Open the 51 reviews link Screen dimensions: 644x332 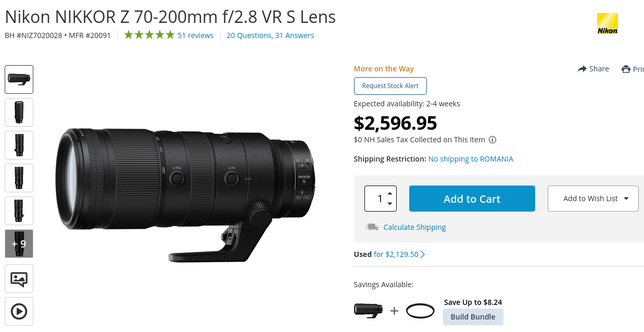click(195, 35)
